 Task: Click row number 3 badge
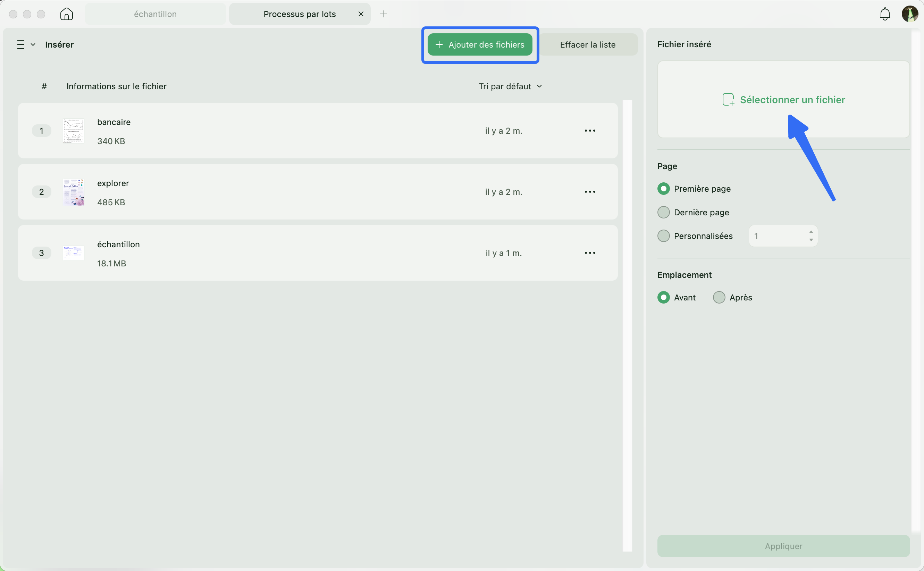(x=42, y=253)
